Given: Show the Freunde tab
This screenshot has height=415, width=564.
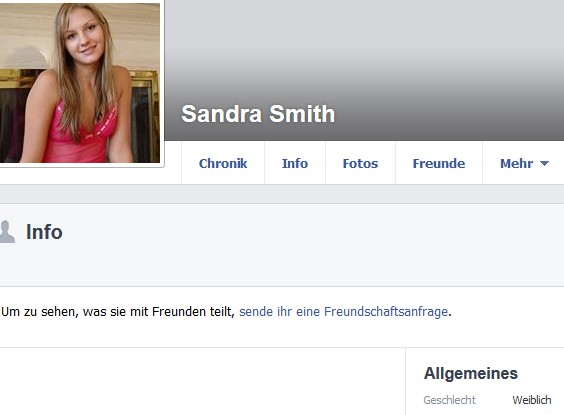Looking at the screenshot, I should pos(439,163).
